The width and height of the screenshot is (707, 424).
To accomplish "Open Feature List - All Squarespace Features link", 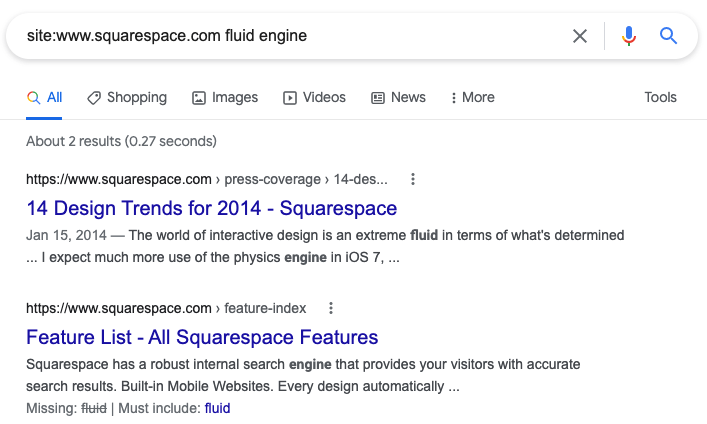I will (202, 337).
